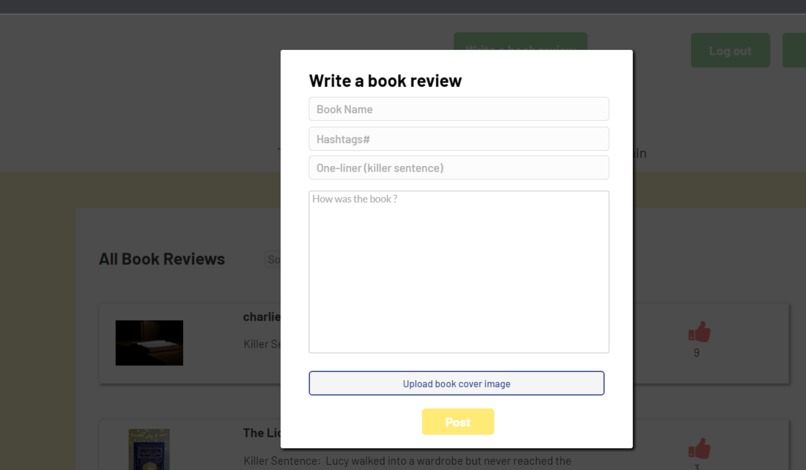
Task: Like the review showing Lucy's killer sentence
Action: click(x=699, y=448)
